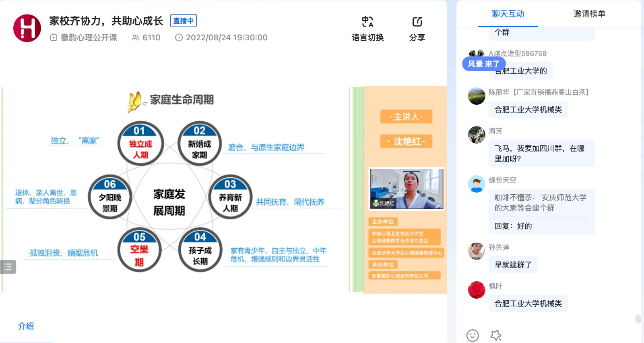Click the language switch icon
Screen dimensions: 644x343
point(367,22)
